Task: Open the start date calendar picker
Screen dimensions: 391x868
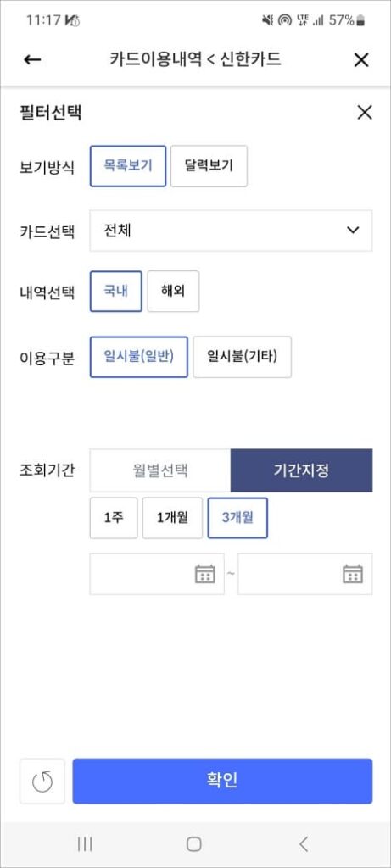Action: pos(204,574)
